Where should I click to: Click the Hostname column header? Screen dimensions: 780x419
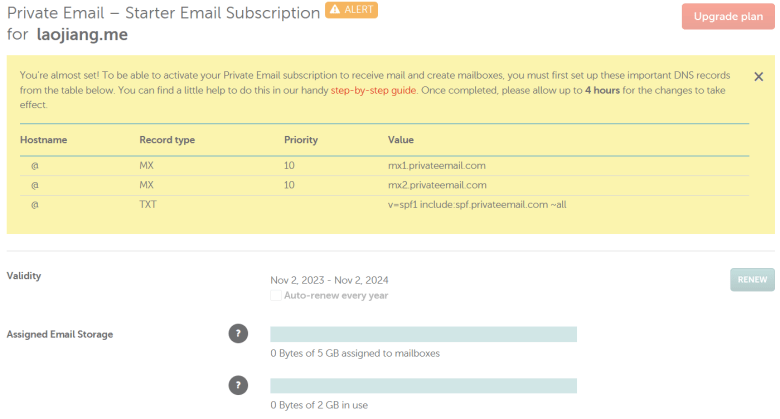(x=43, y=140)
